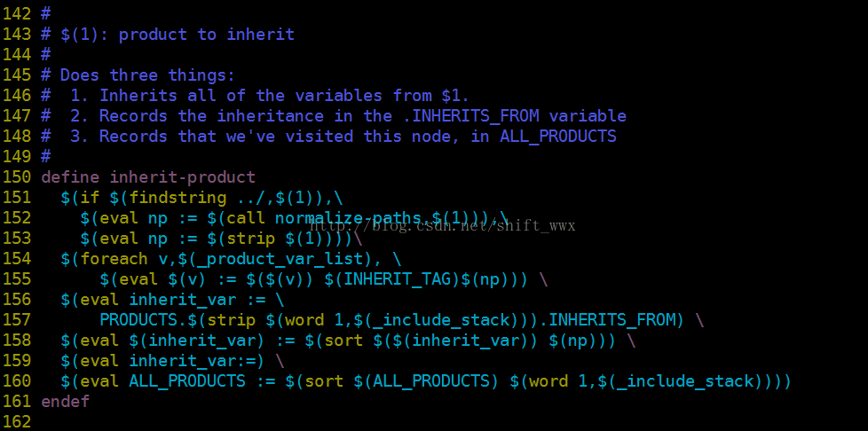Viewport: 868px width, 431px height.
Task: Click the blog.csdn.net watermark URL
Action: click(x=443, y=225)
